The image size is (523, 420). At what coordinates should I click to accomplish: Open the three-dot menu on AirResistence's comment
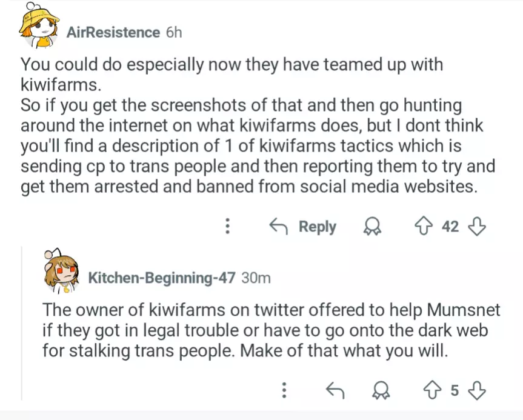(228, 227)
